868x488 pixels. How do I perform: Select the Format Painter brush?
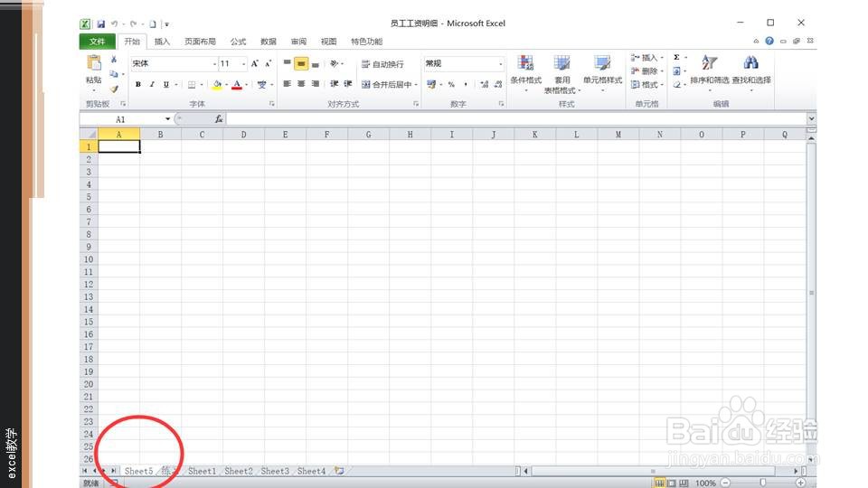[114, 89]
